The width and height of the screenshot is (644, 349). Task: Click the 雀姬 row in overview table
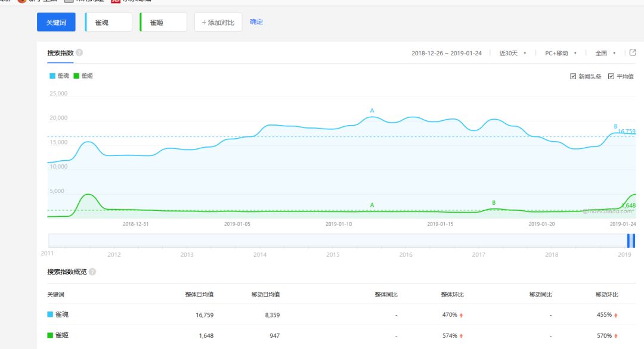340,335
